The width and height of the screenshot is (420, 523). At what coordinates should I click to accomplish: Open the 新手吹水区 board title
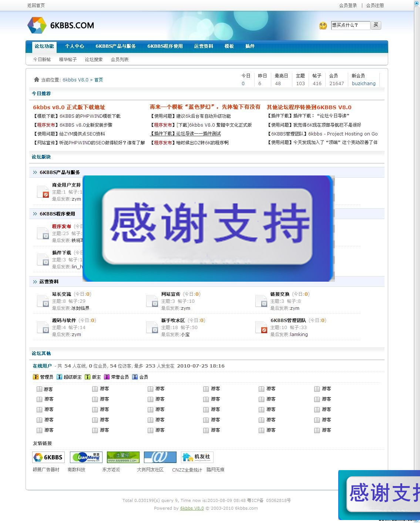[x=173, y=320]
